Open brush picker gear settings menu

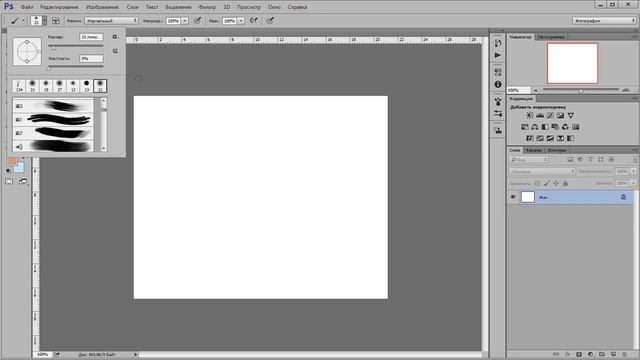pyautogui.click(x=116, y=37)
